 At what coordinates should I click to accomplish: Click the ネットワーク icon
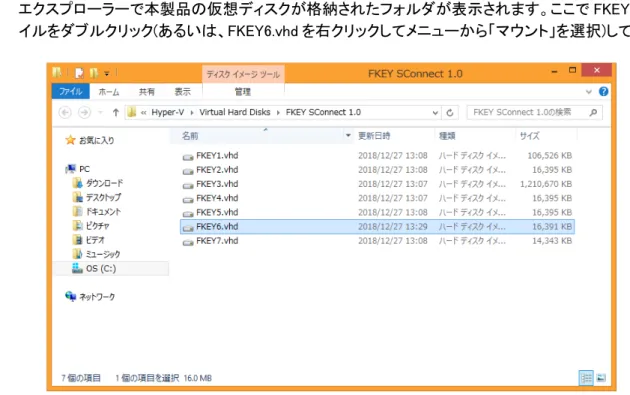tap(71, 297)
